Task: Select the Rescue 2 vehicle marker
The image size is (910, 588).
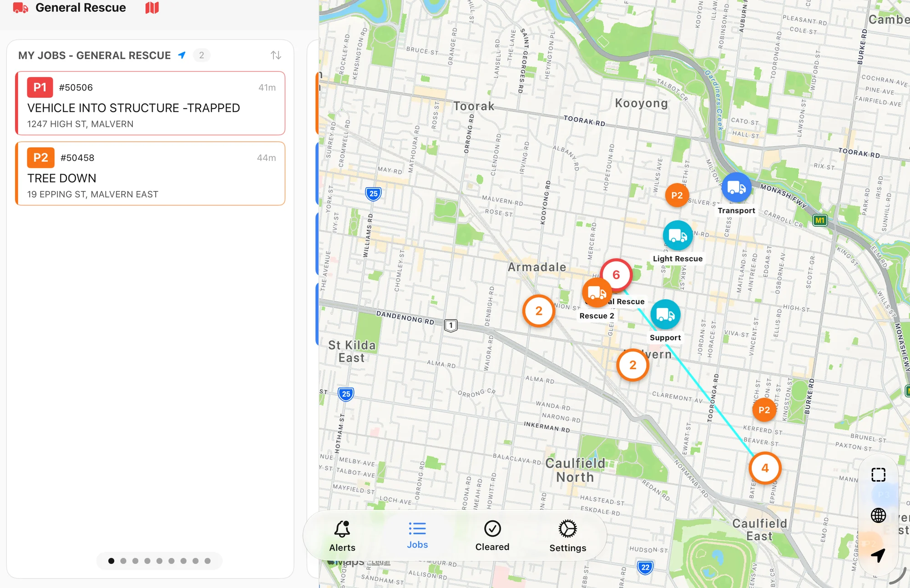Action: (597, 293)
